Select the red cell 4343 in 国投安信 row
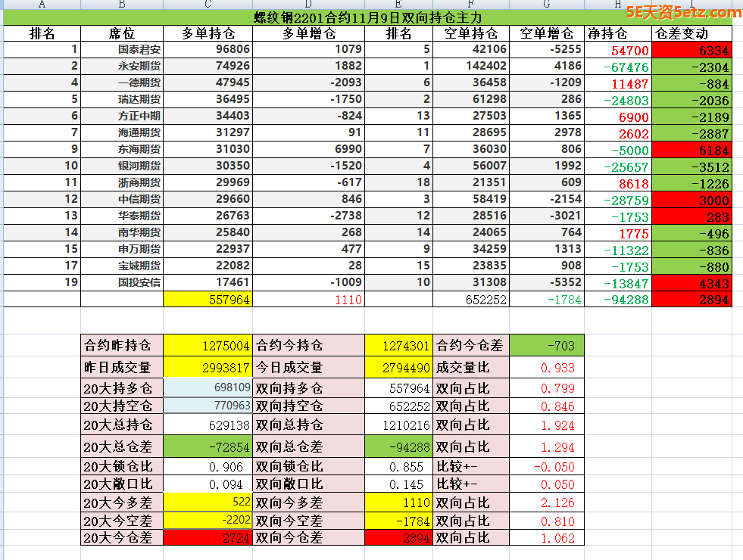This screenshot has width=743, height=560. click(691, 283)
